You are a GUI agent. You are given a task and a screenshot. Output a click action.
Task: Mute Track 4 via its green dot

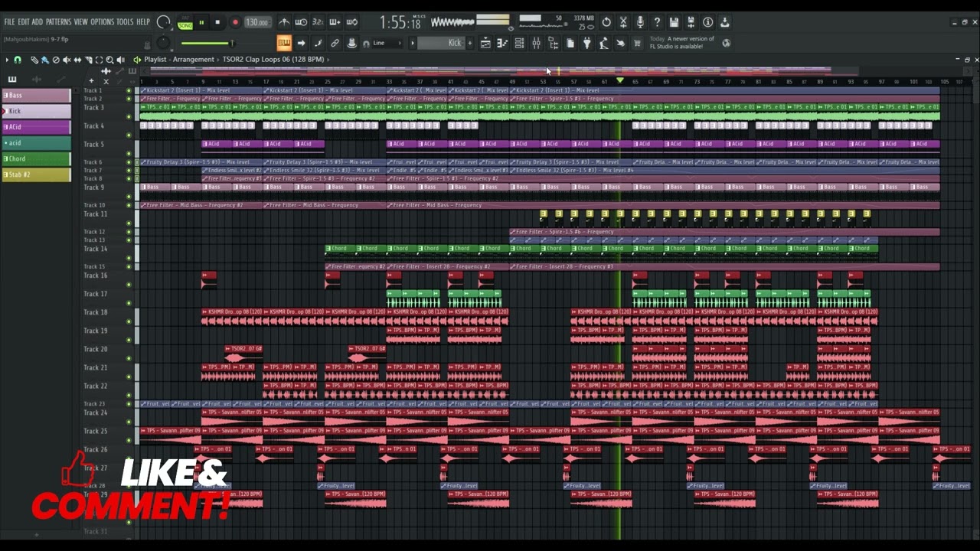pos(129,135)
